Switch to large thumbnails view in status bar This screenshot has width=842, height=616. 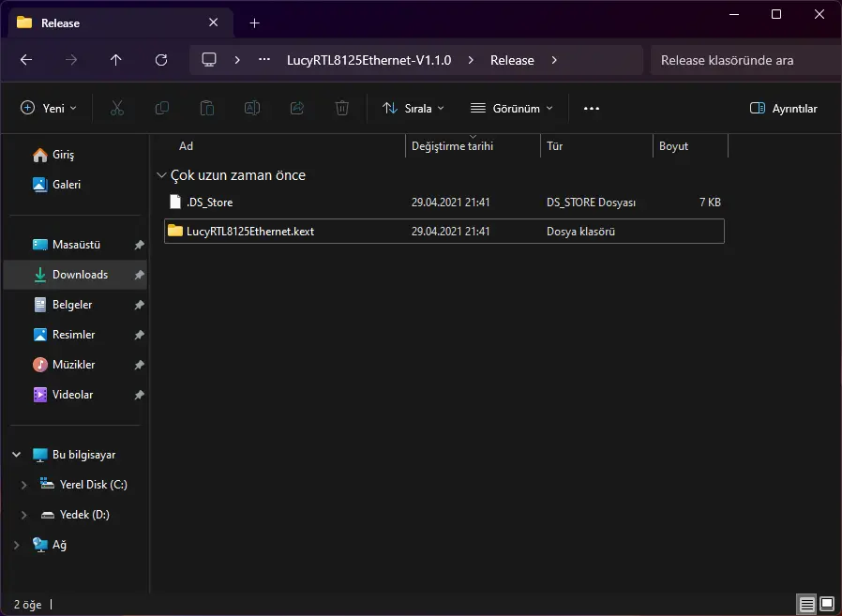click(828, 604)
